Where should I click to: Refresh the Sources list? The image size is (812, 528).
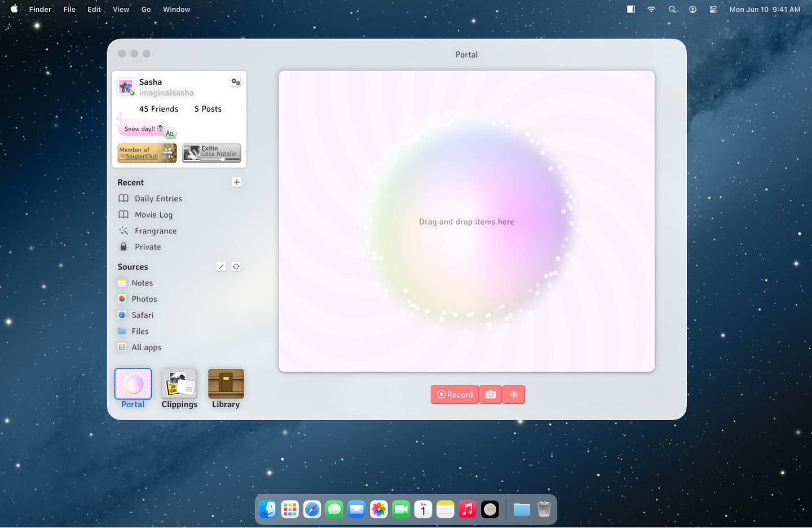tap(236, 267)
